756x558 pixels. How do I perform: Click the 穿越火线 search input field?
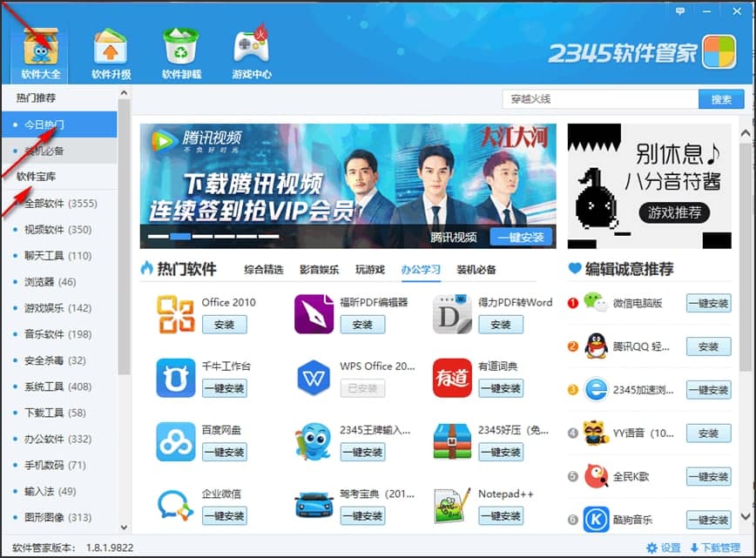[600, 99]
